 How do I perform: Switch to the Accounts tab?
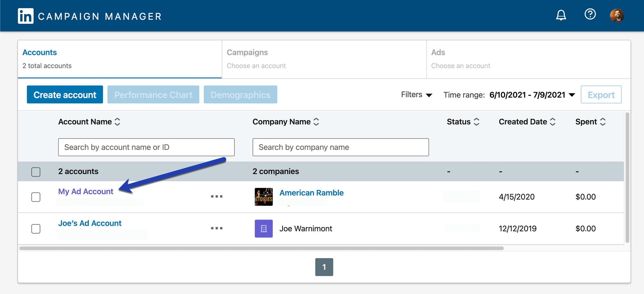pos(120,59)
